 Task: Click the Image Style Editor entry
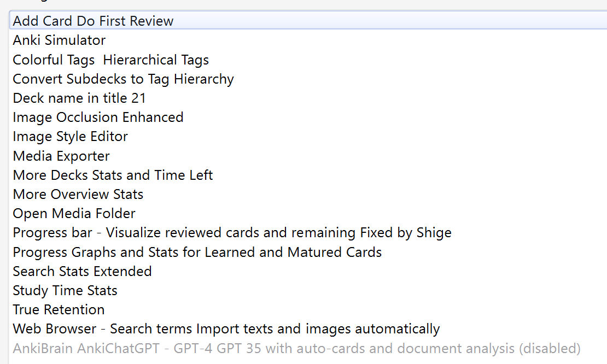coord(70,136)
